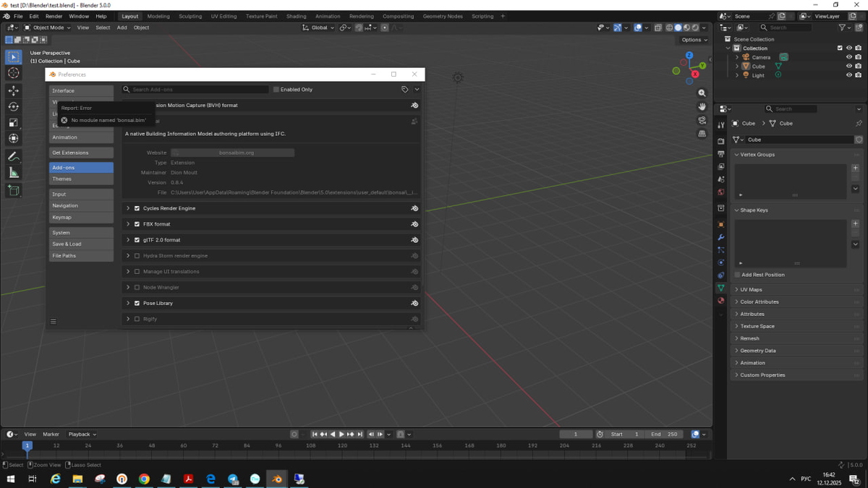868x488 pixels.
Task: Choose the Annotate pencil tool
Action: click(14, 156)
